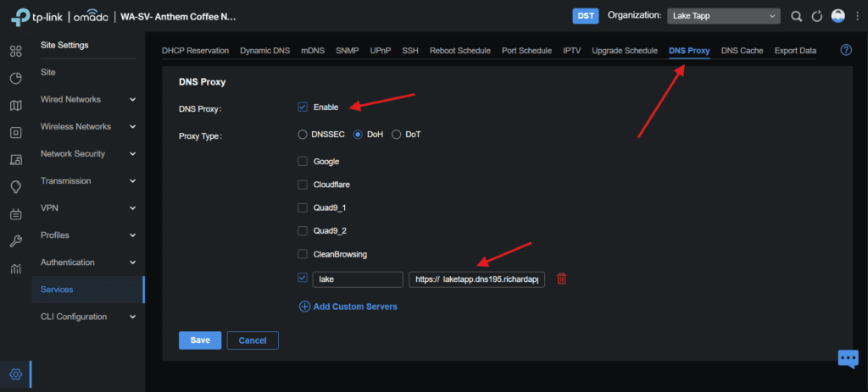868x392 pixels.
Task: Check the Cloudflare server checkbox
Action: pyautogui.click(x=303, y=185)
